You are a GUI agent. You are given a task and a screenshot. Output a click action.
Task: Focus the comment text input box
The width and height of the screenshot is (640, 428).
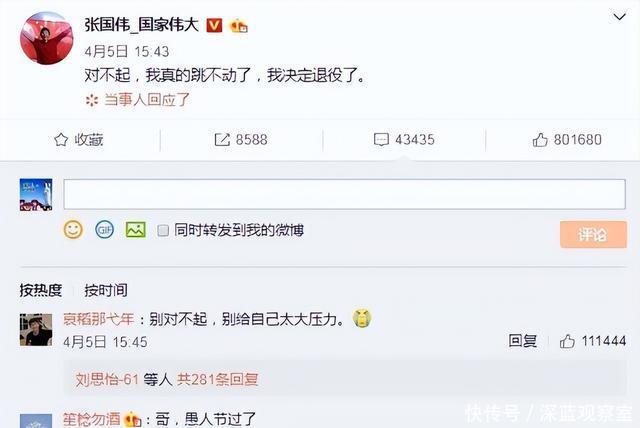click(344, 194)
